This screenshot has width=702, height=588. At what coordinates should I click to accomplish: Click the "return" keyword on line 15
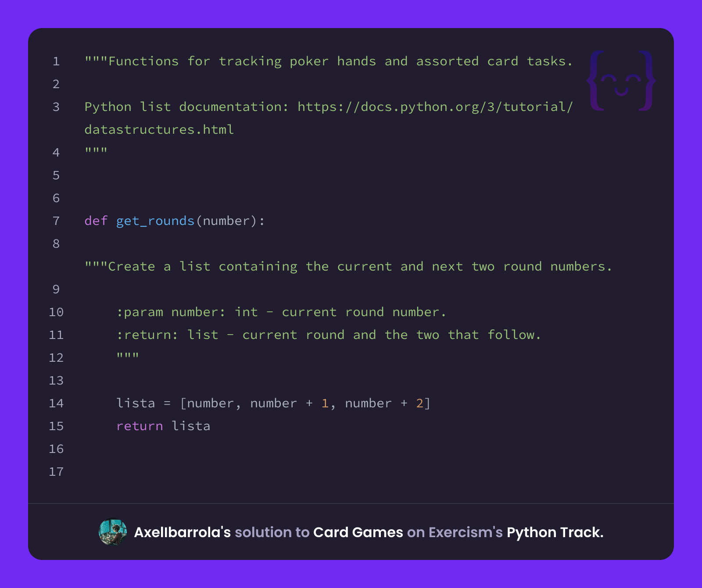pos(140,426)
